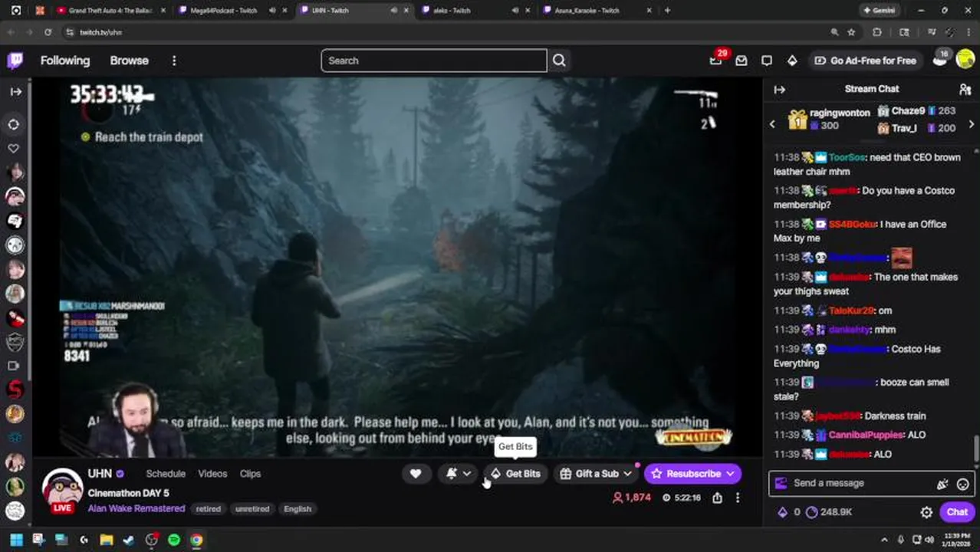Click the purple Chat send button
This screenshot has height=552, width=980.
point(957,512)
